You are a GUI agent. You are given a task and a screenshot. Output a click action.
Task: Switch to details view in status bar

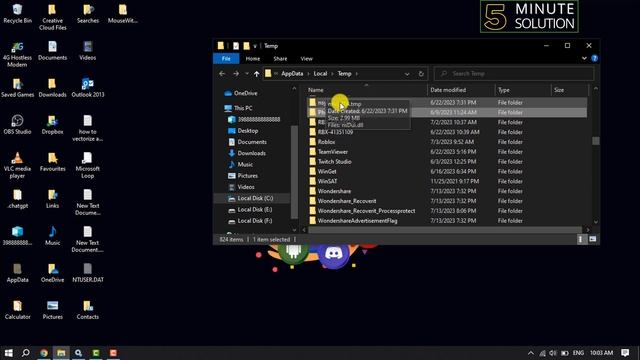(580, 240)
